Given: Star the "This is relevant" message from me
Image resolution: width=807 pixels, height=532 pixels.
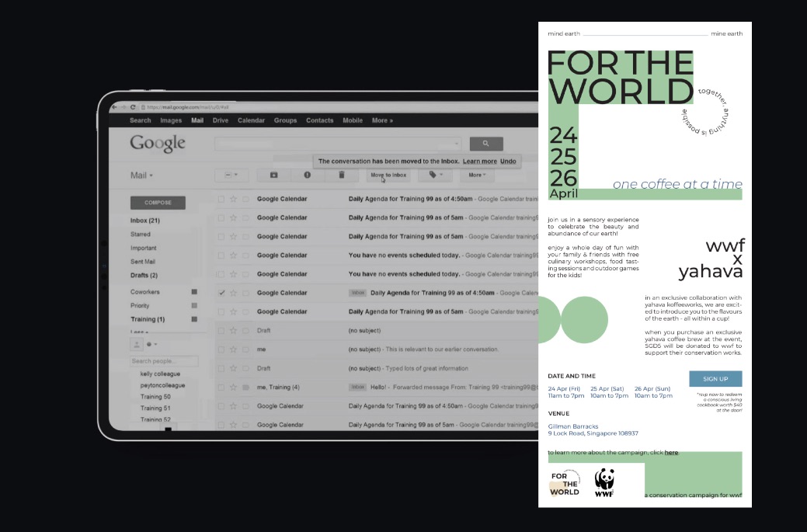Looking at the screenshot, I should 233,349.
